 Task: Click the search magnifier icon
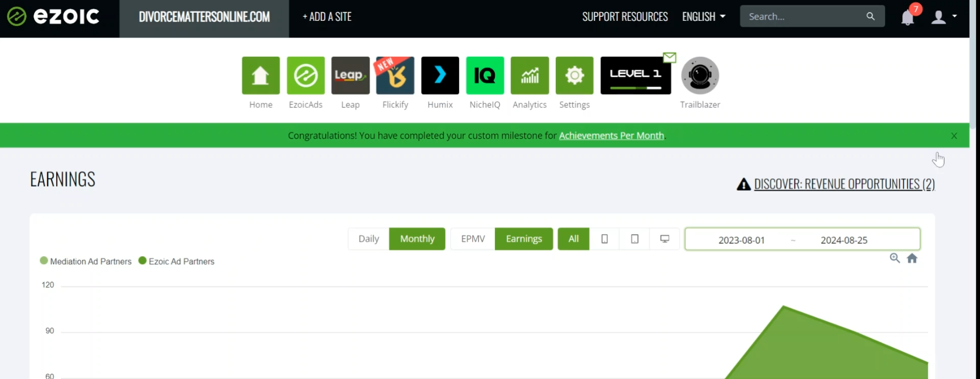[870, 16]
